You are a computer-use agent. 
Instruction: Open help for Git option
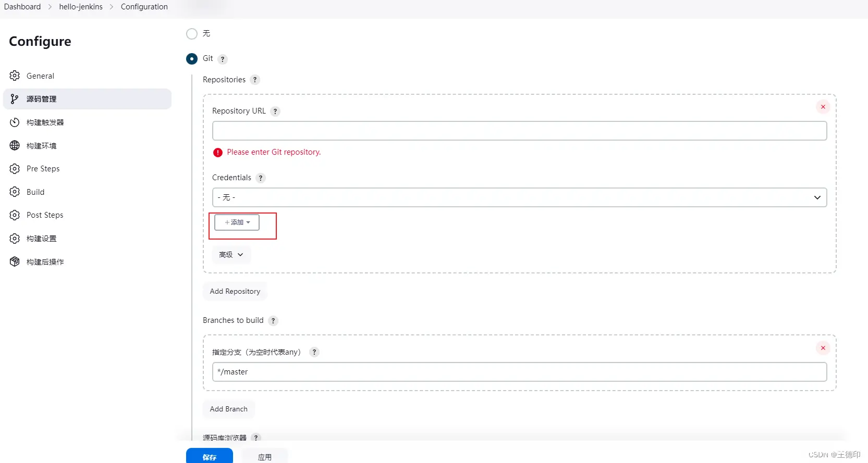click(223, 59)
